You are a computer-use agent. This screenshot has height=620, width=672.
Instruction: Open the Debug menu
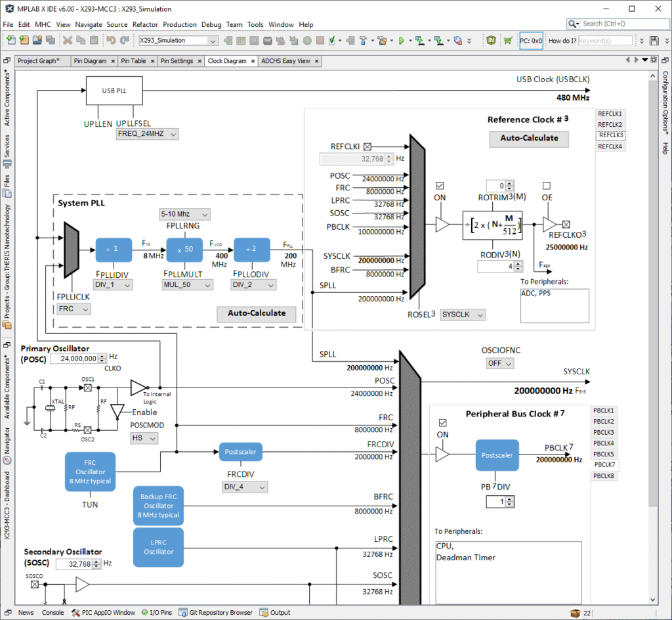tap(211, 24)
